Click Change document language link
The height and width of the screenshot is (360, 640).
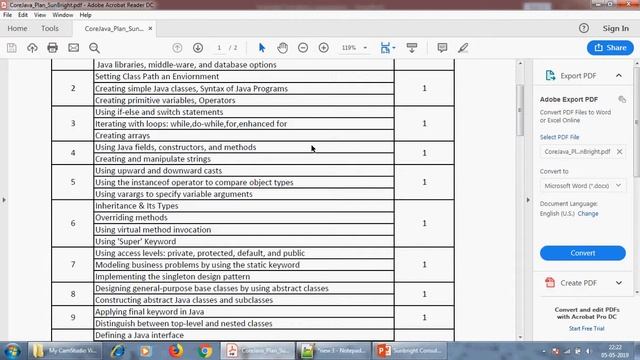588,213
